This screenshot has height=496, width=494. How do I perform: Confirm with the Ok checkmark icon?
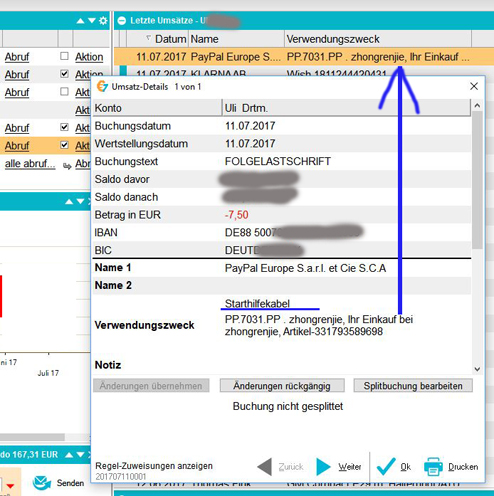click(x=386, y=466)
